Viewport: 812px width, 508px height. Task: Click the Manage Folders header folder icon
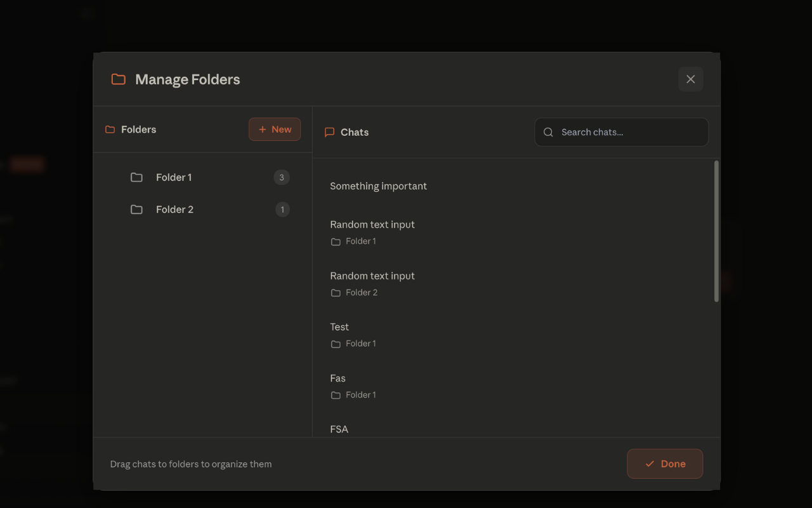point(119,79)
